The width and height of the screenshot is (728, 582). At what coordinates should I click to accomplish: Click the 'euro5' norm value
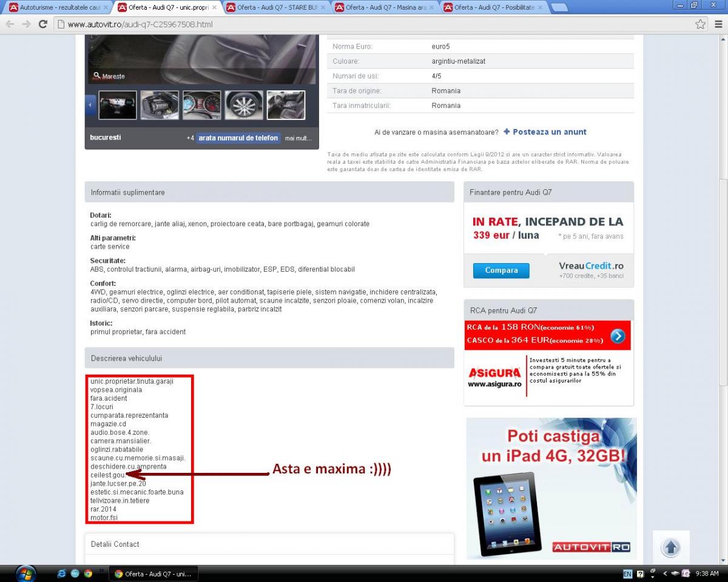[x=441, y=47]
